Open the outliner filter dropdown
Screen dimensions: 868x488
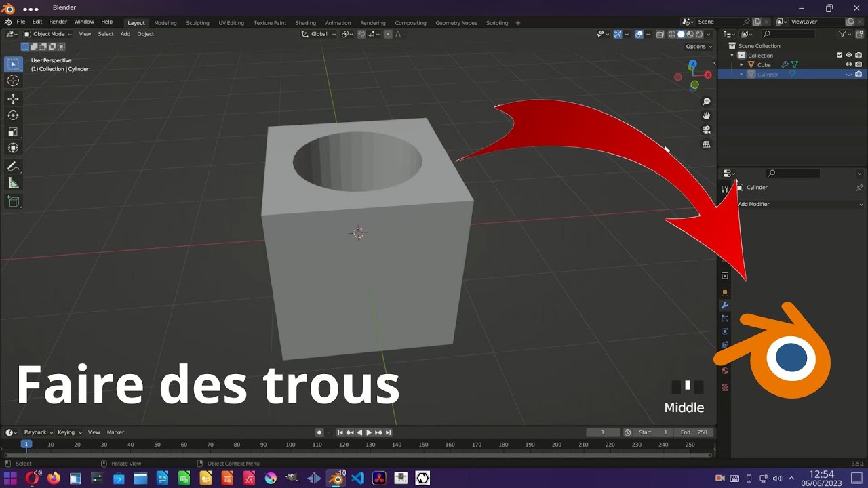point(845,34)
